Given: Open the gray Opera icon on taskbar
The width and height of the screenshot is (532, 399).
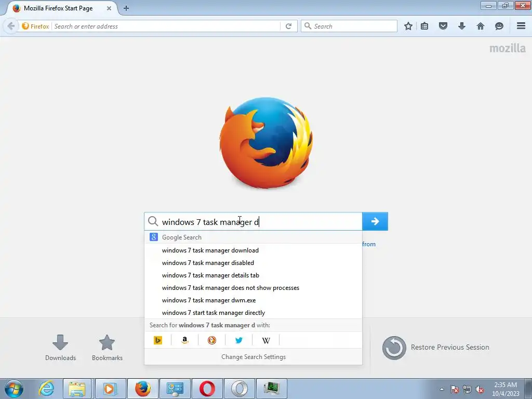Looking at the screenshot, I should (x=239, y=389).
